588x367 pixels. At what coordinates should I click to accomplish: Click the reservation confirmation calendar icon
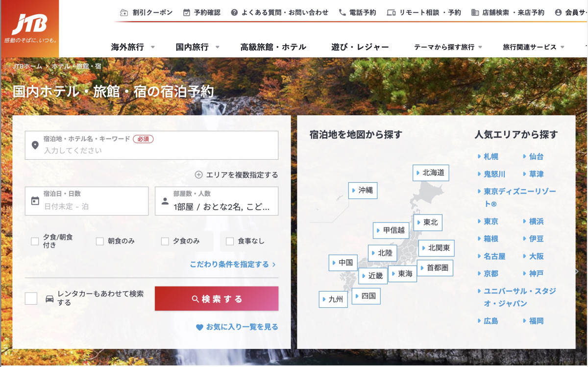(x=187, y=13)
